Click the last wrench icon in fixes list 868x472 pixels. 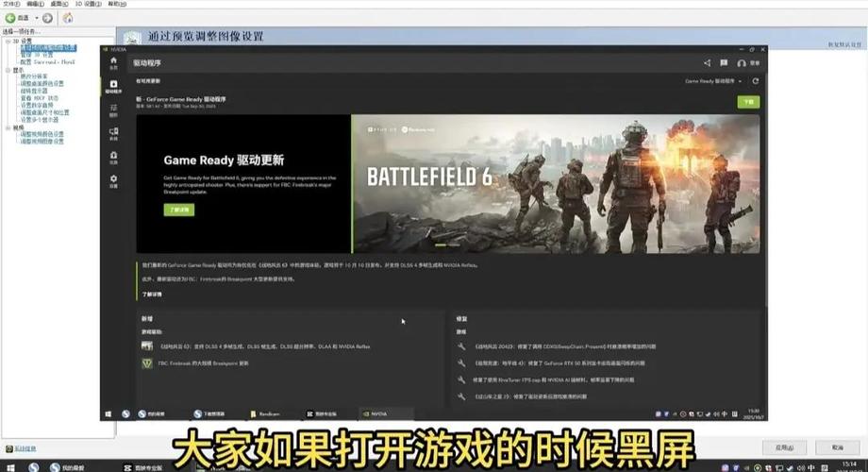[461, 396]
